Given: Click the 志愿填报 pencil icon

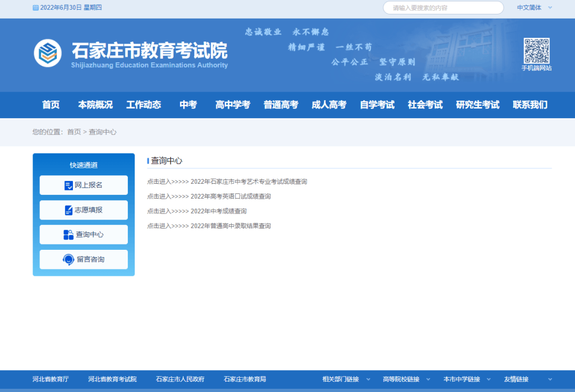Looking at the screenshot, I should (68, 210).
